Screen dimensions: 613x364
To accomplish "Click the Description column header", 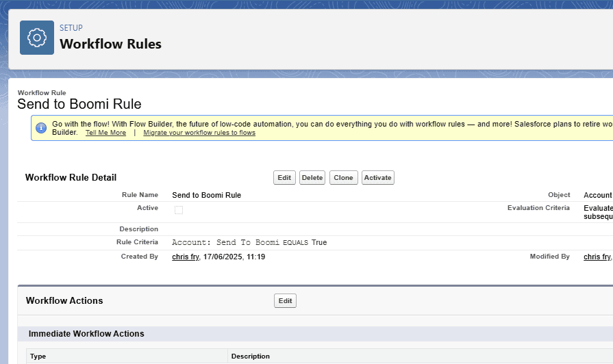I will coord(250,356).
